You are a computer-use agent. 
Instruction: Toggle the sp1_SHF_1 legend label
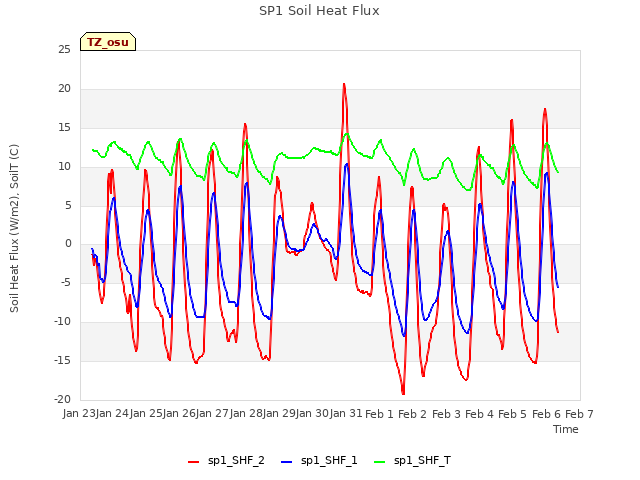[329, 461]
